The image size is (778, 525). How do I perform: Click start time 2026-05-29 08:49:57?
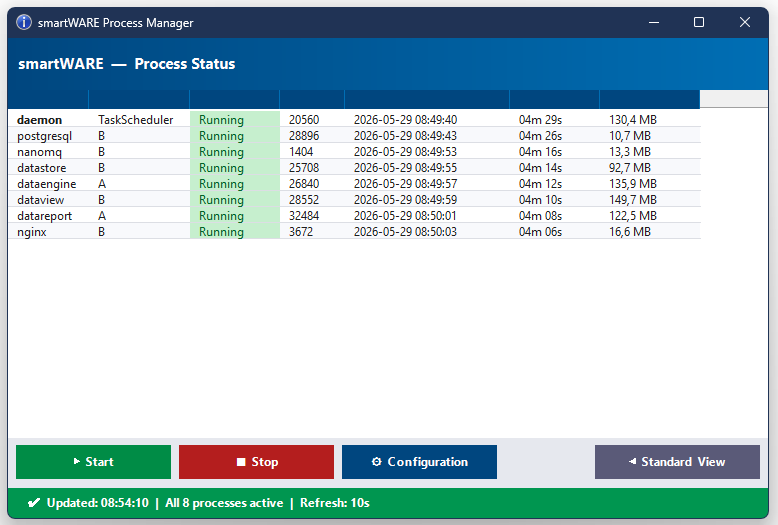[x=405, y=184]
